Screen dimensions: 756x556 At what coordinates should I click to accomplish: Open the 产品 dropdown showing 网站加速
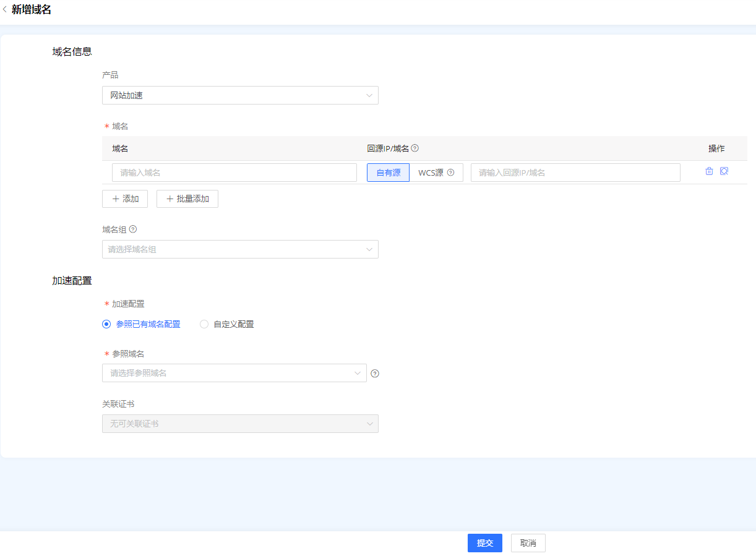click(240, 95)
